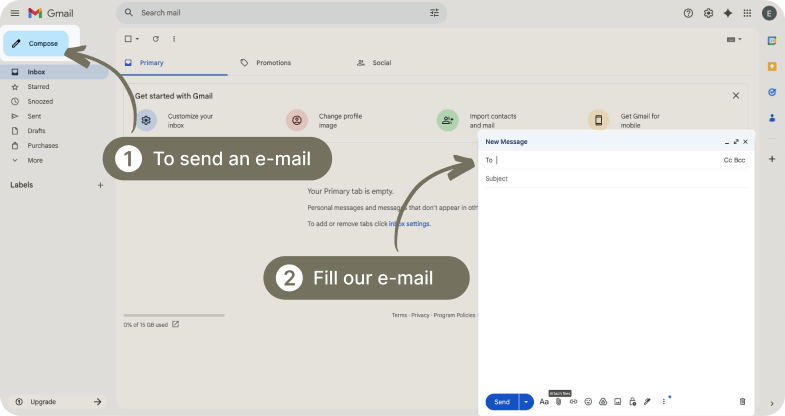This screenshot has height=416, width=785.
Task: Open the main menu hamburger icon
Action: point(15,13)
